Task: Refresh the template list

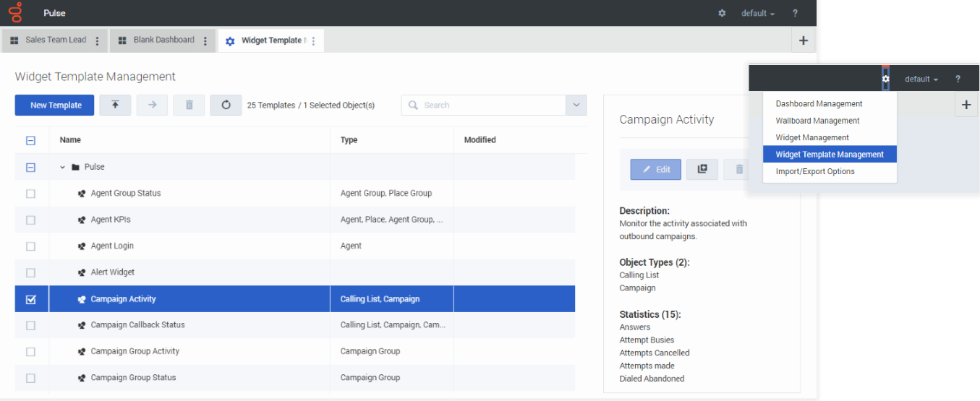Action: click(226, 105)
